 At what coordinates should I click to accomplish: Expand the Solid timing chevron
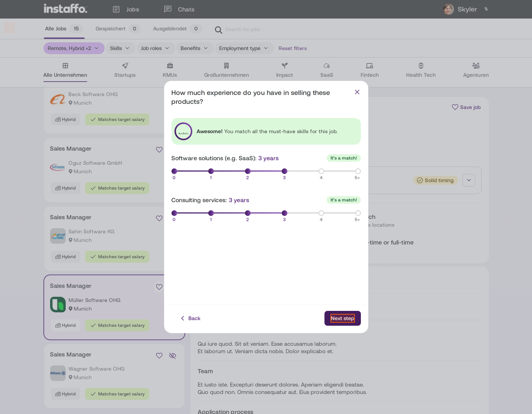(469, 180)
